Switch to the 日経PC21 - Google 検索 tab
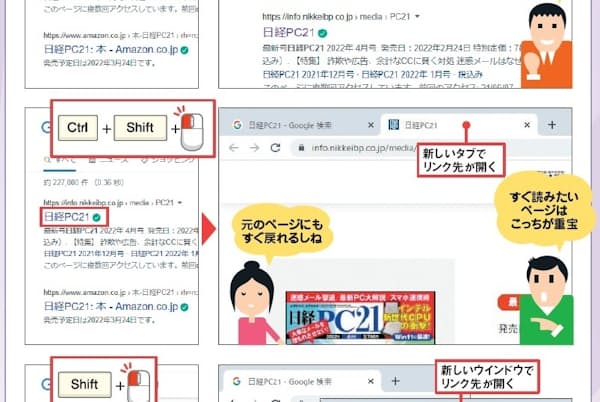Viewport: 600px width, 402px height. (290, 125)
